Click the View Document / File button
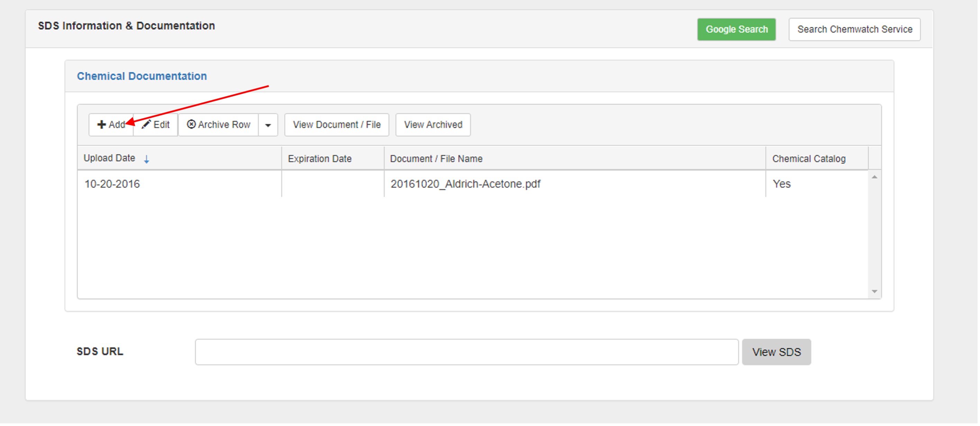This screenshot has width=980, height=426. pos(336,124)
